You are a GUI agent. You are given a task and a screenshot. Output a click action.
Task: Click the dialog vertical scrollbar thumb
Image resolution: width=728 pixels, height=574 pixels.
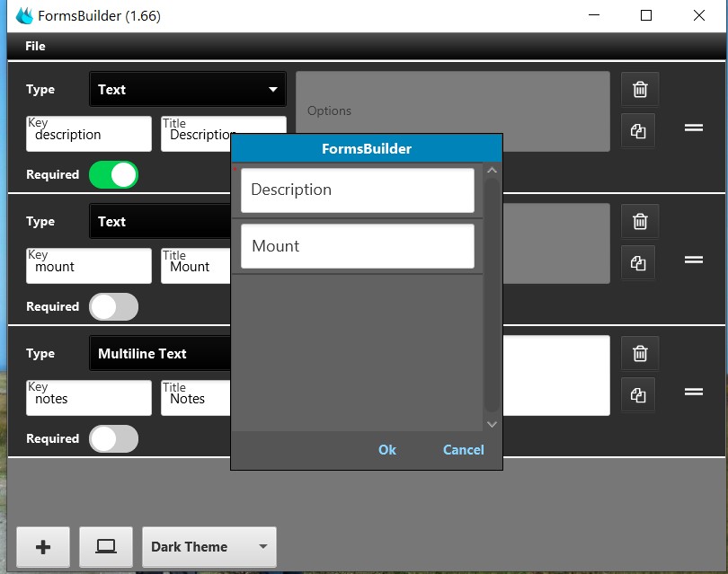[x=492, y=296]
